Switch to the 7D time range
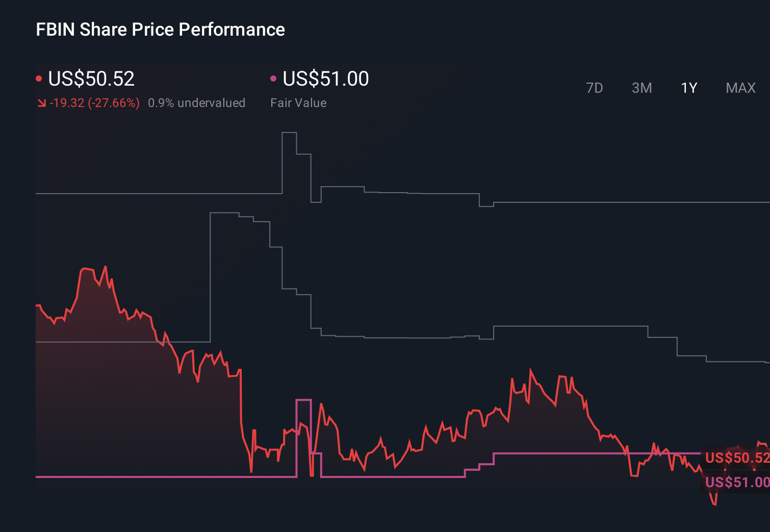Screen dimensions: 770x532 595,88
